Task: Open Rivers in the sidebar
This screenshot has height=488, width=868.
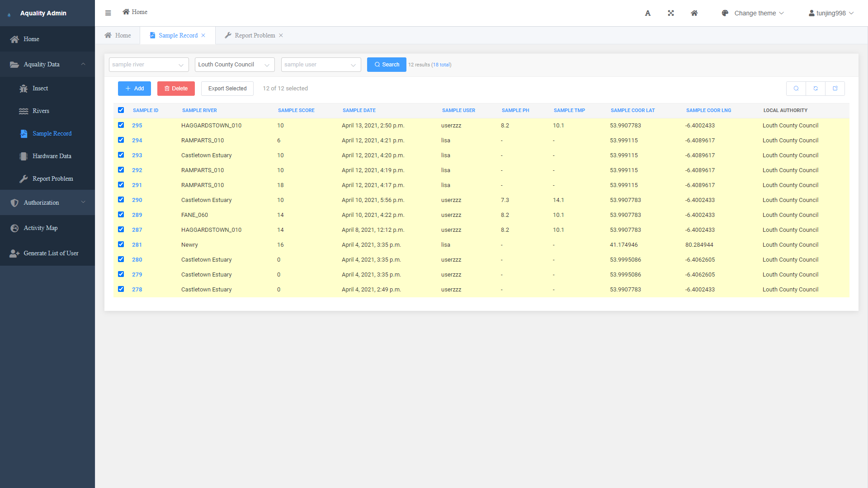Action: pos(47,111)
